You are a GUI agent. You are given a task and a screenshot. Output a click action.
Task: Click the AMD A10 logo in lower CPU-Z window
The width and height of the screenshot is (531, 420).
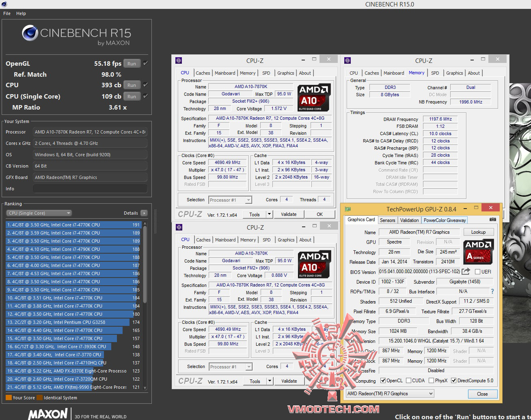(314, 265)
